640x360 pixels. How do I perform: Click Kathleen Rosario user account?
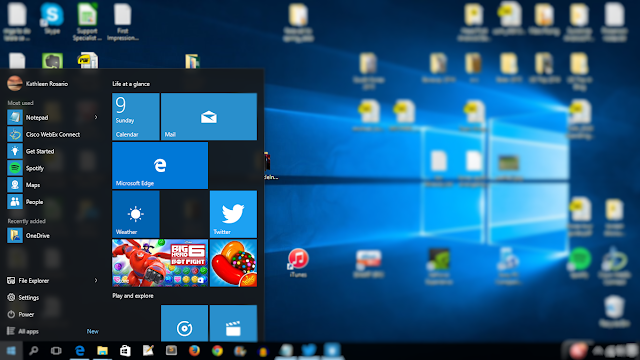pyautogui.click(x=38, y=84)
